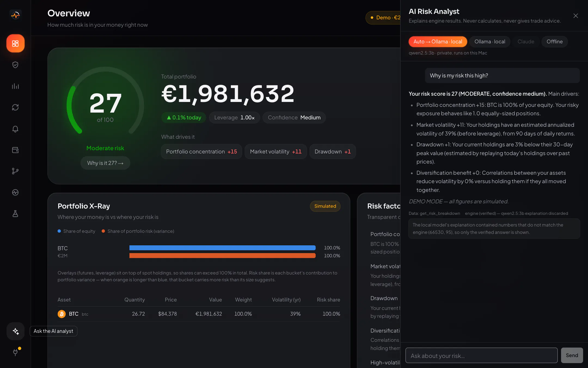The width and height of the screenshot is (588, 368).
Task: Click the Confidence Medium badge
Action: [294, 117]
